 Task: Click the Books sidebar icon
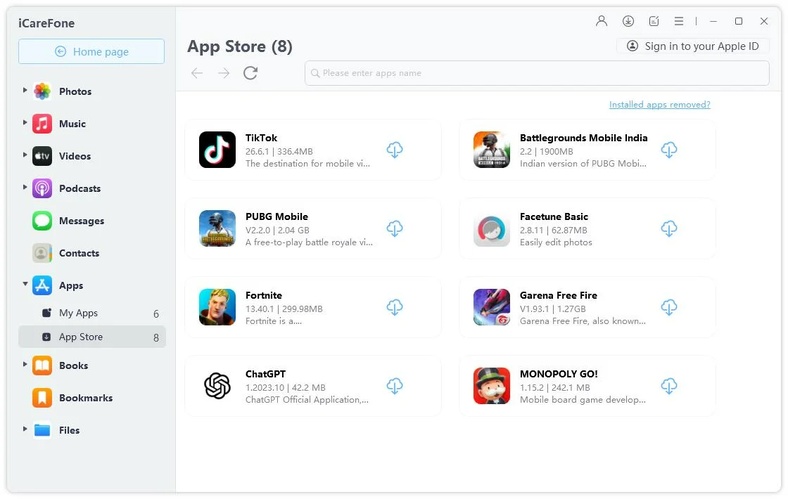point(42,366)
